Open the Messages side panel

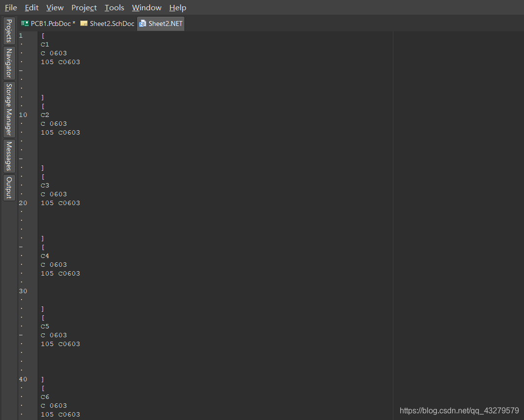(x=9, y=156)
